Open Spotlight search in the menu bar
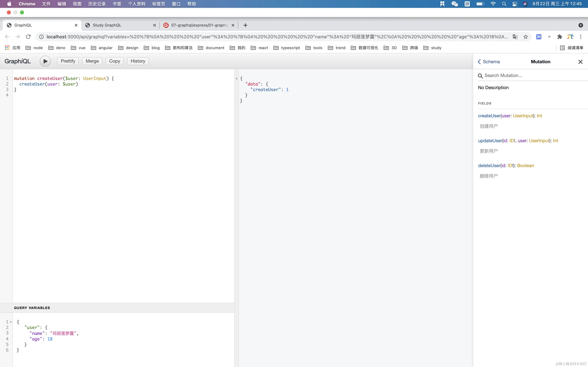 tap(504, 4)
